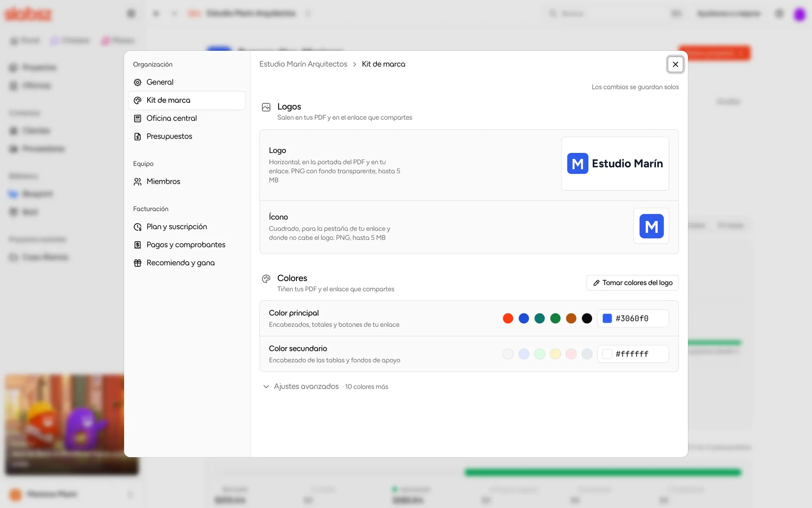This screenshot has width=812, height=508.
Task: Click the receipt icon beside Pagos y comprobantes
Action: 137,245
